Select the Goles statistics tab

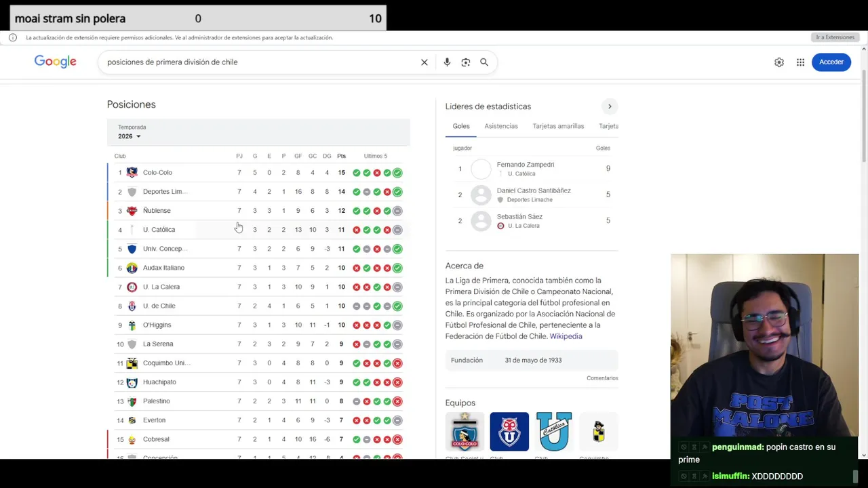pos(461,126)
